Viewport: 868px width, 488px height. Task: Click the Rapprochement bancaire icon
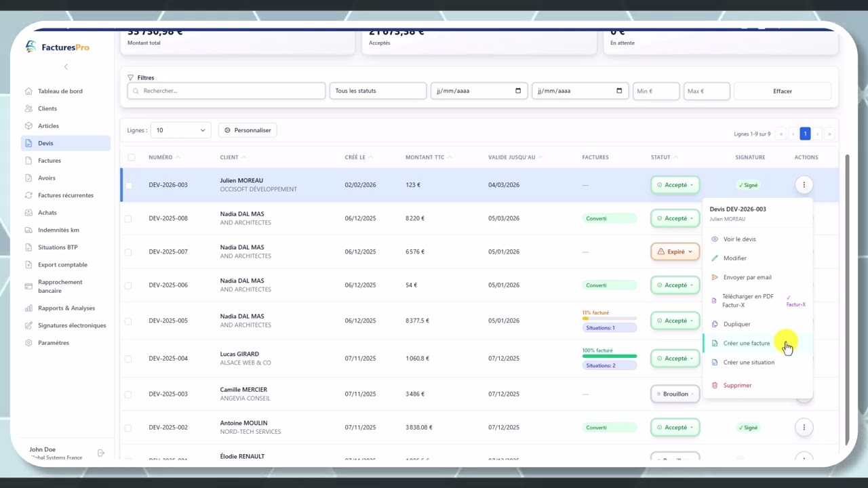coord(28,286)
